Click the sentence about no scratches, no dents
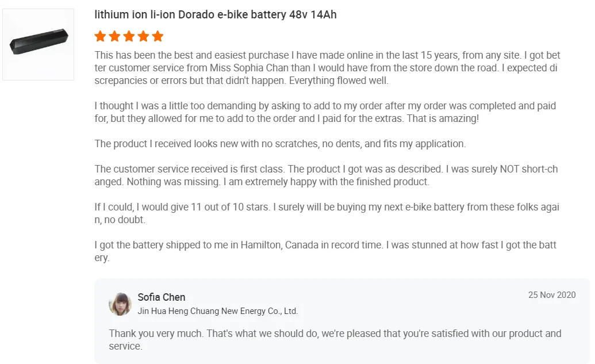Viewport: 595px width, 364px height. pos(280,144)
